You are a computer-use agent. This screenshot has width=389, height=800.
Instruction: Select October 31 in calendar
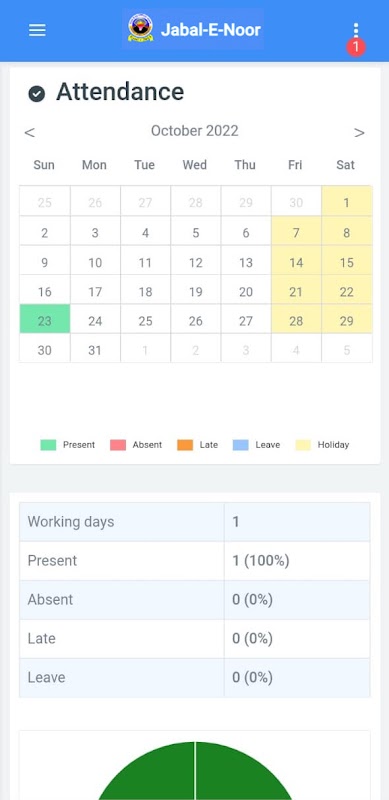coord(95,348)
